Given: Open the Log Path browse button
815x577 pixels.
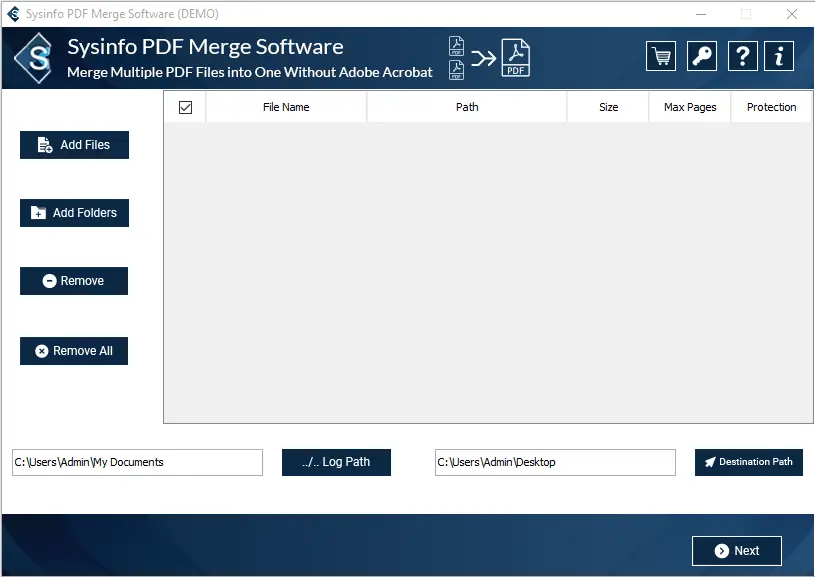Looking at the screenshot, I should pyautogui.click(x=336, y=462).
